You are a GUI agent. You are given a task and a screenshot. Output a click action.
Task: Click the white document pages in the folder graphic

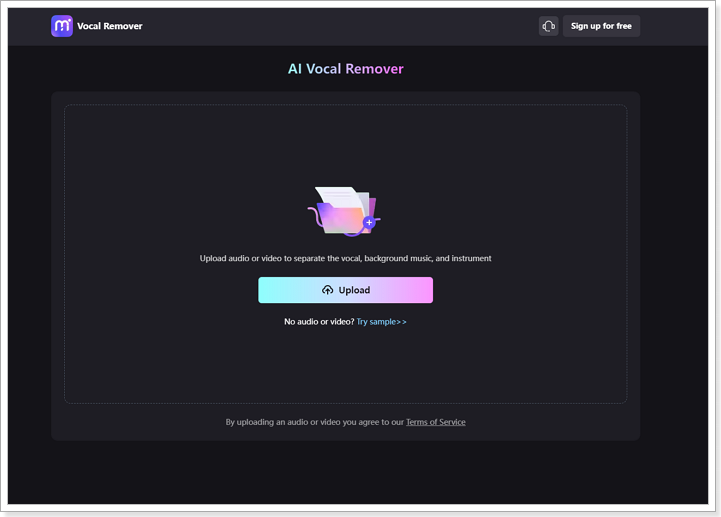[340, 196]
